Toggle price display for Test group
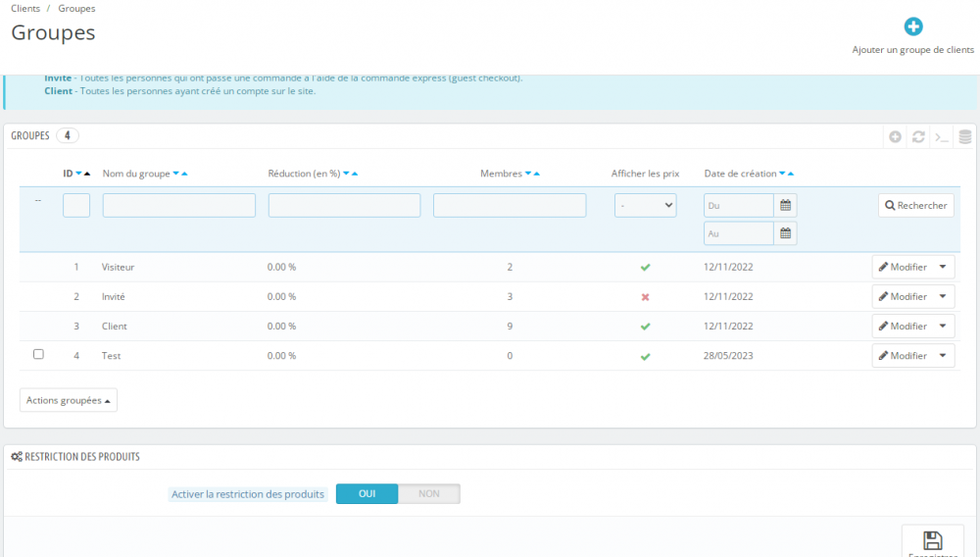Image resolution: width=980 pixels, height=557 pixels. click(x=645, y=356)
